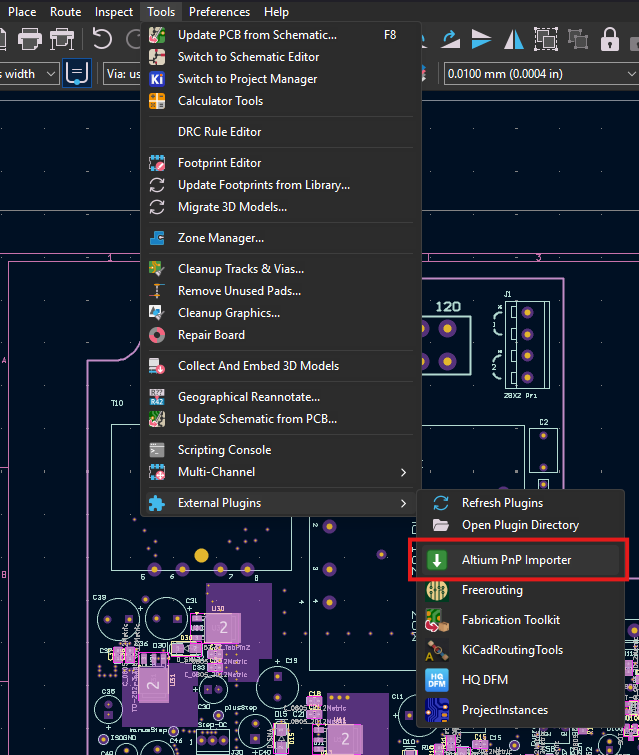This screenshot has width=639, height=755.
Task: Launch Altium PnP Importer plugin
Action: [520, 560]
